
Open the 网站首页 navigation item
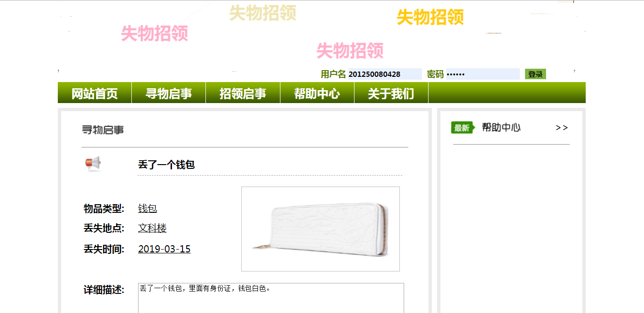point(95,93)
